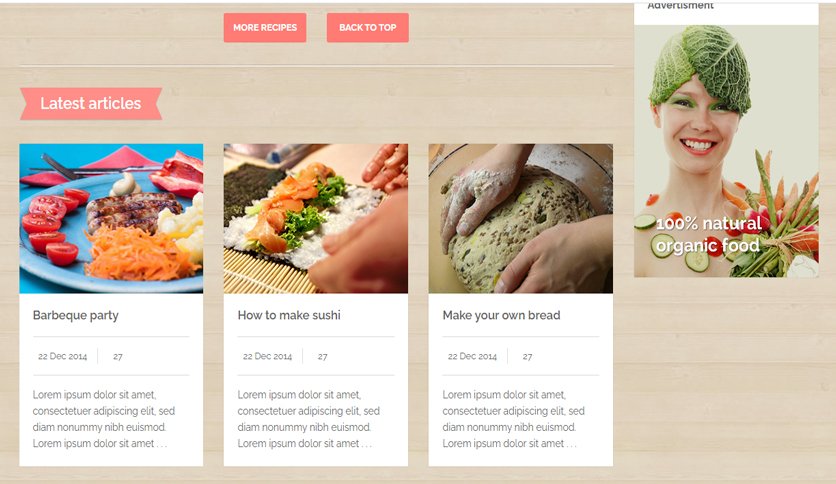Select the Latest articles ribbon heading
836x484 pixels.
[91, 103]
